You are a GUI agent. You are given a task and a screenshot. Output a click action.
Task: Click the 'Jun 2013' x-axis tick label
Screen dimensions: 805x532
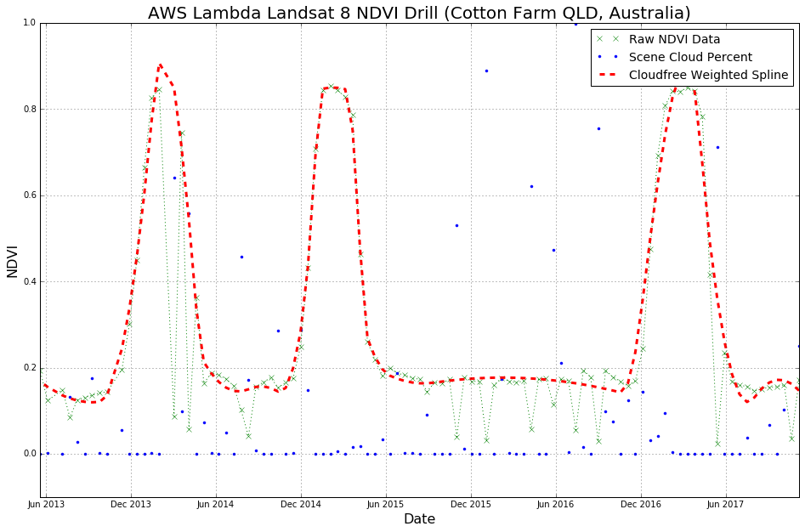point(46,504)
